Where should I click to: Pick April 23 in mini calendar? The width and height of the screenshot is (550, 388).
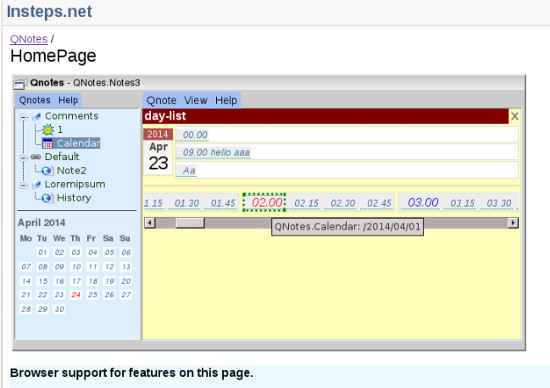click(x=59, y=295)
